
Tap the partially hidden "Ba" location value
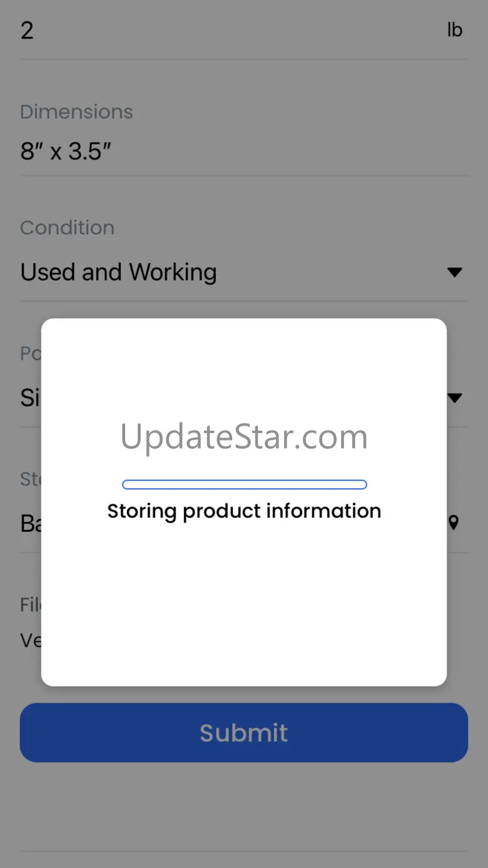tap(31, 523)
